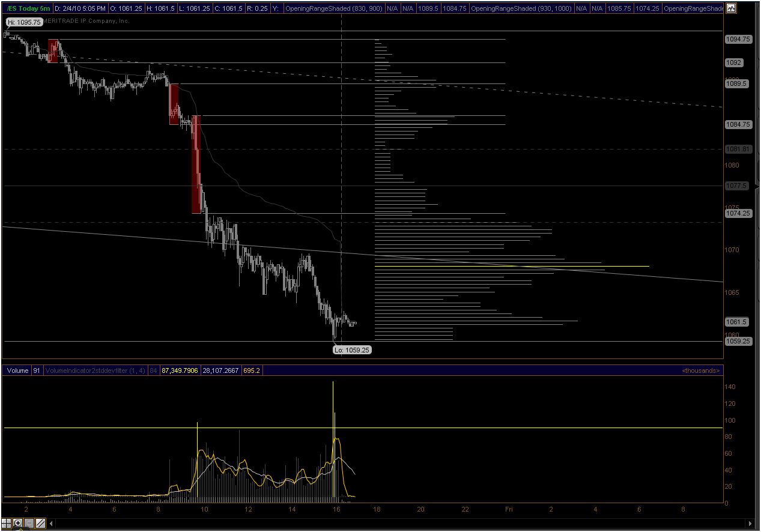
Task: Click the zoom out magnifier icon
Action: click(x=29, y=523)
